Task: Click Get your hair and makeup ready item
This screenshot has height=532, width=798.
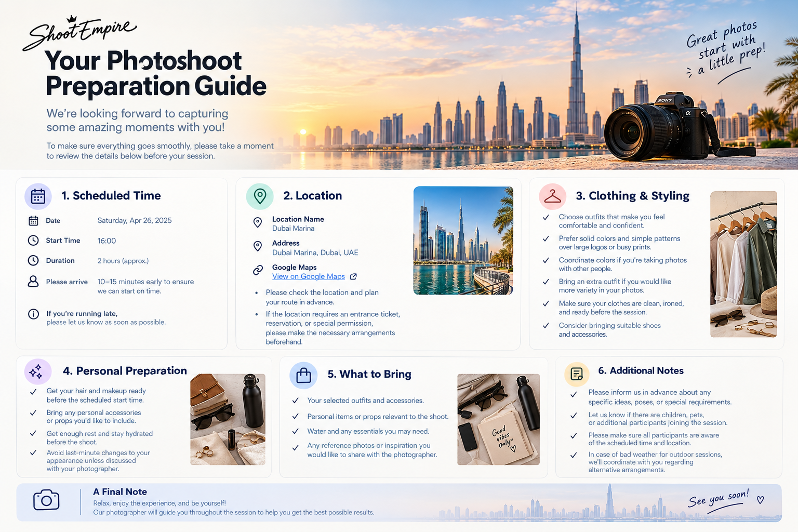Action: [x=96, y=395]
